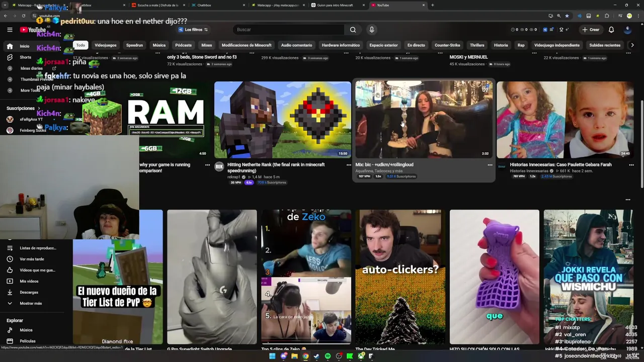Open the YouTube hamburger guide menu
This screenshot has height=362, width=644.
[x=10, y=30]
